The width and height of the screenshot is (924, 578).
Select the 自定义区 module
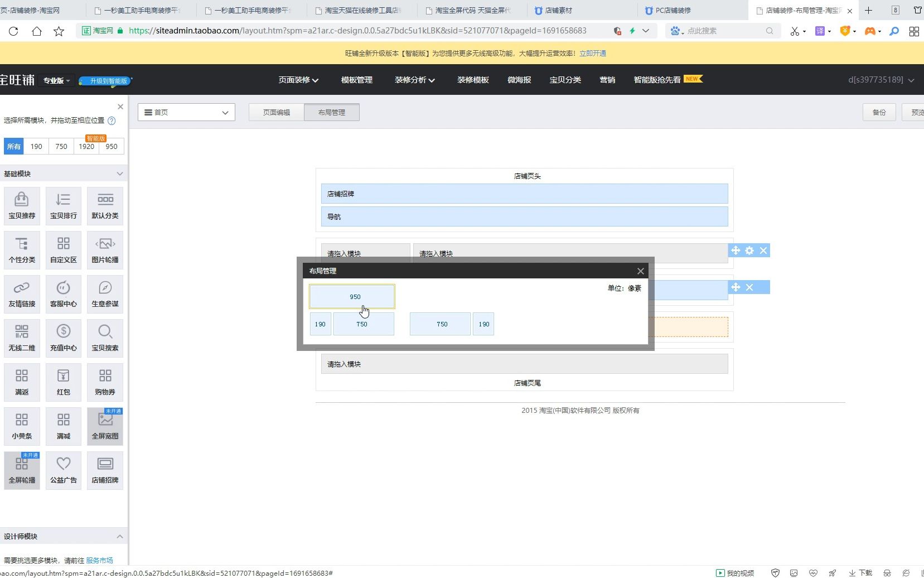point(64,250)
